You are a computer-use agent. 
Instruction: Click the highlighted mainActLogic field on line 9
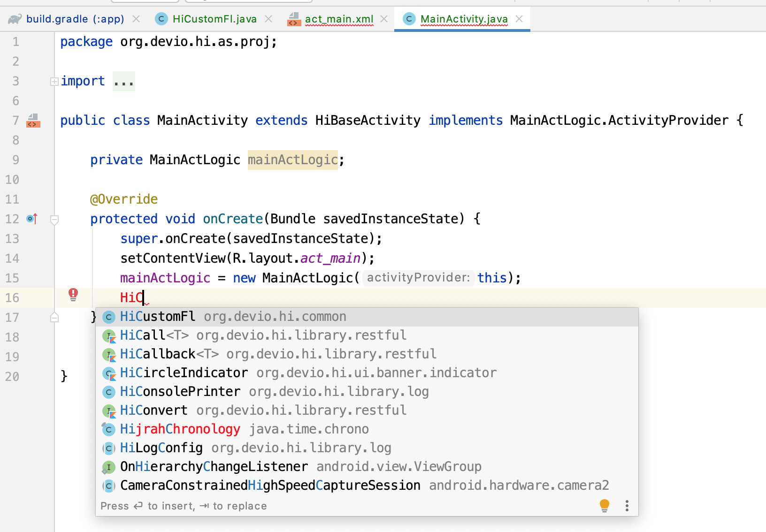pyautogui.click(x=293, y=160)
